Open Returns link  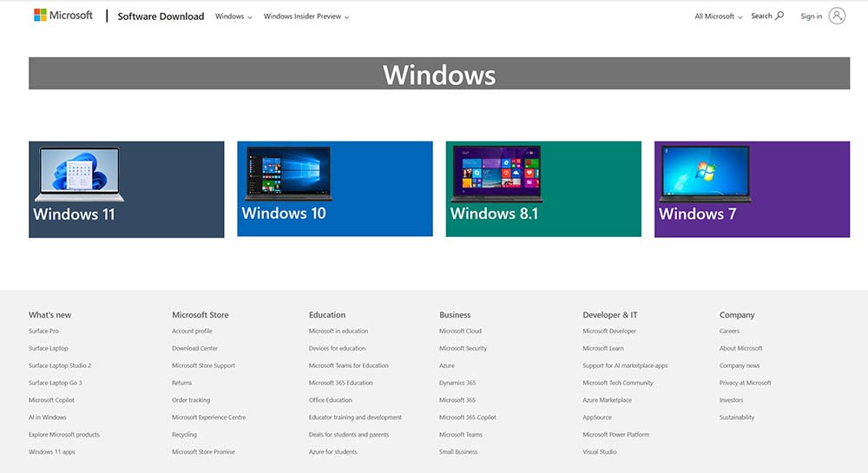(x=181, y=382)
